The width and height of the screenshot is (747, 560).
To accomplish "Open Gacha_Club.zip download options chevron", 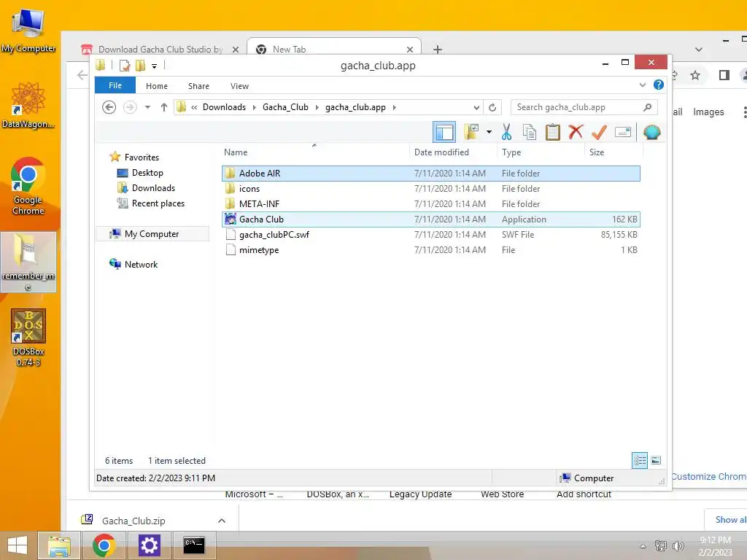I will point(222,521).
